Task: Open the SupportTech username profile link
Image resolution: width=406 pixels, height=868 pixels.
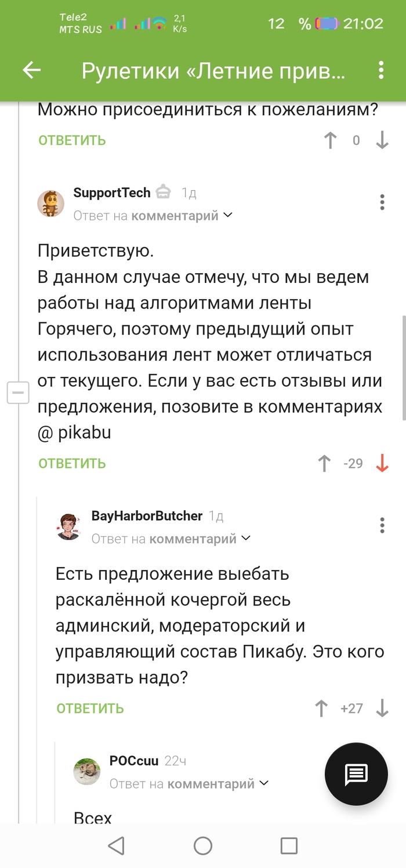Action: [x=112, y=193]
